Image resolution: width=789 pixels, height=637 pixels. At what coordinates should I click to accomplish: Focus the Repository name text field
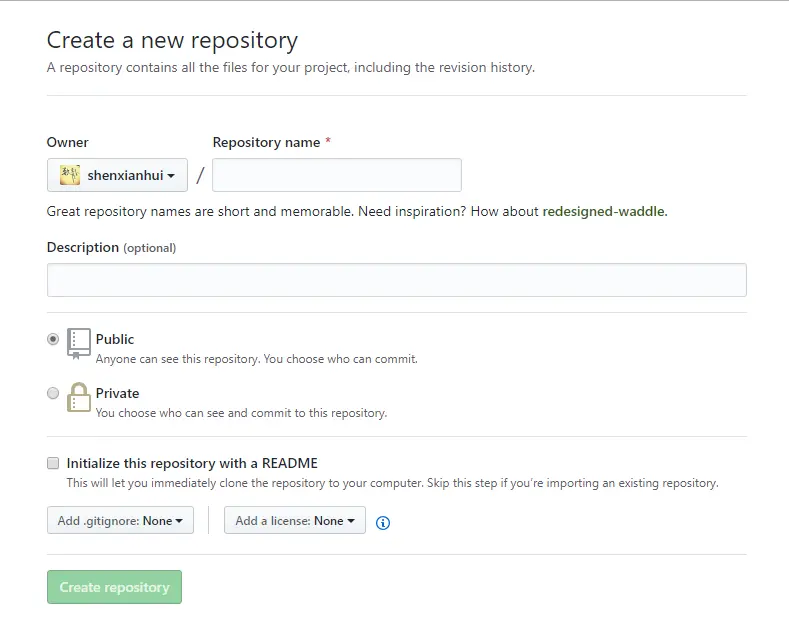[337, 175]
